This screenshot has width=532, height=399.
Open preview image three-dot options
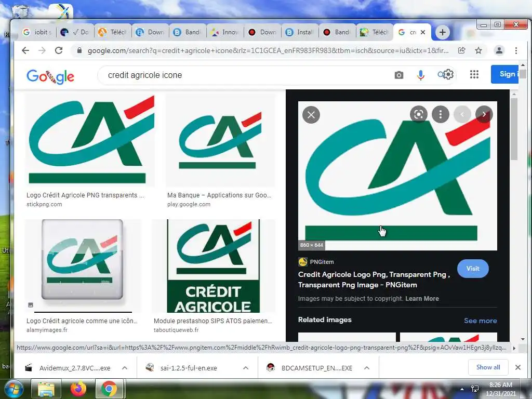pos(441,114)
